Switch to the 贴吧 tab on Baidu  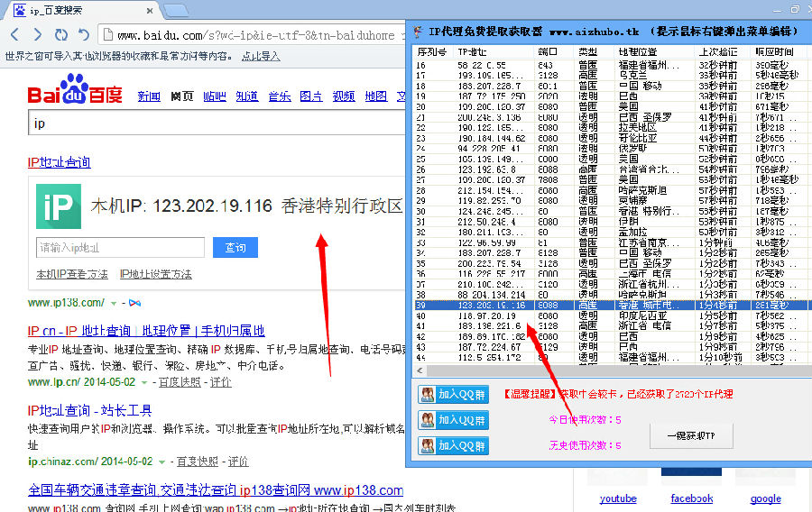tap(215, 96)
